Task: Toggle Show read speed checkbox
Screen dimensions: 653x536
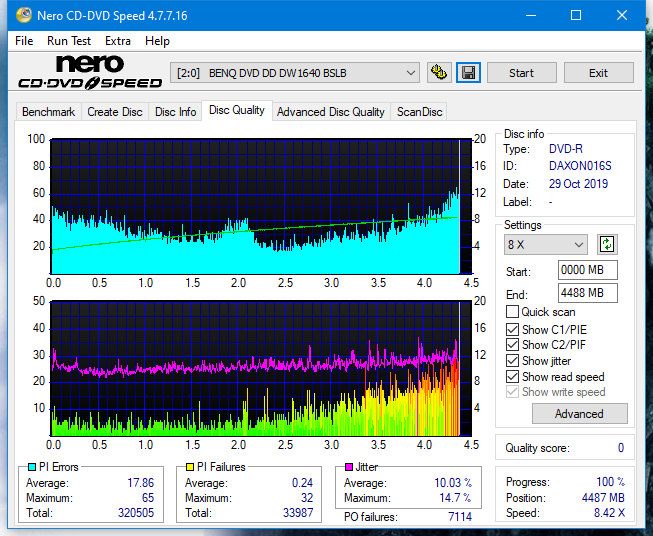Action: 512,376
